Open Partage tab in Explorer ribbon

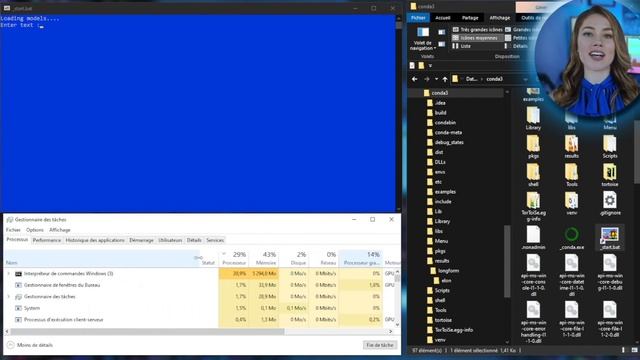[470, 18]
